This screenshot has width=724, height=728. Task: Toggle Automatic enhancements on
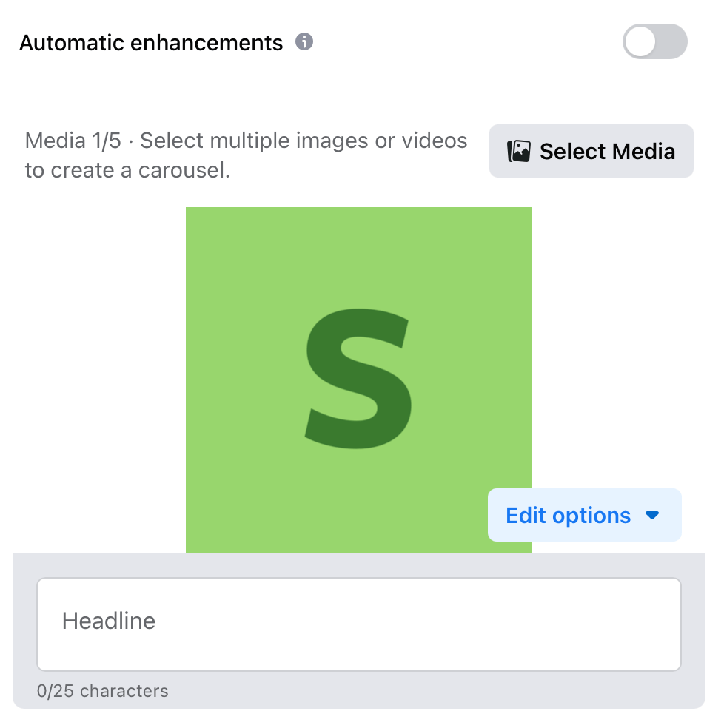(x=654, y=41)
